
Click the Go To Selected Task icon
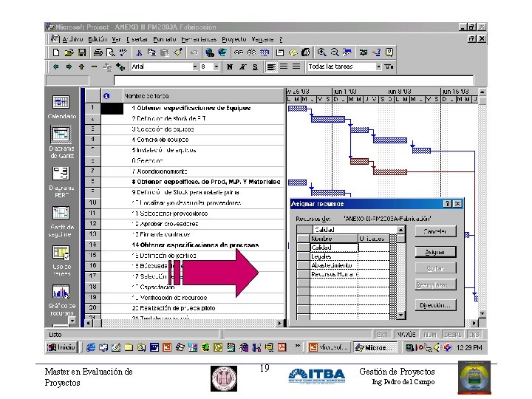point(347,52)
